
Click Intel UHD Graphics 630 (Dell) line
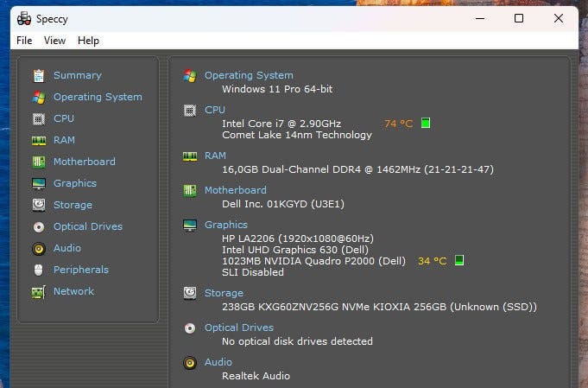tap(295, 250)
